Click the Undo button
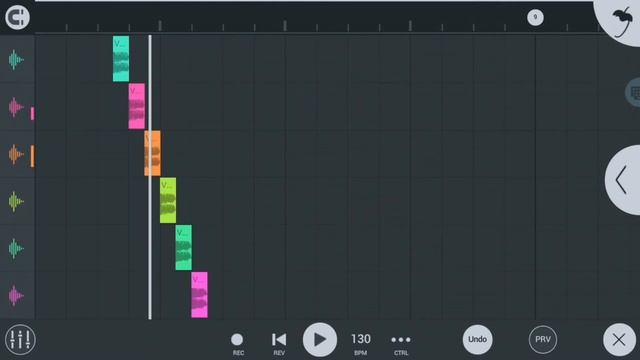 pyautogui.click(x=477, y=340)
